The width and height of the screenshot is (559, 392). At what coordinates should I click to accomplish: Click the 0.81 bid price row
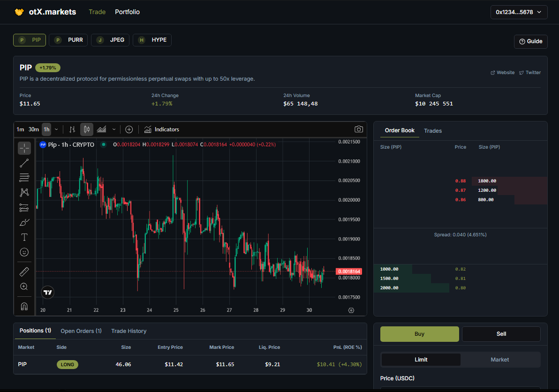(x=460, y=279)
